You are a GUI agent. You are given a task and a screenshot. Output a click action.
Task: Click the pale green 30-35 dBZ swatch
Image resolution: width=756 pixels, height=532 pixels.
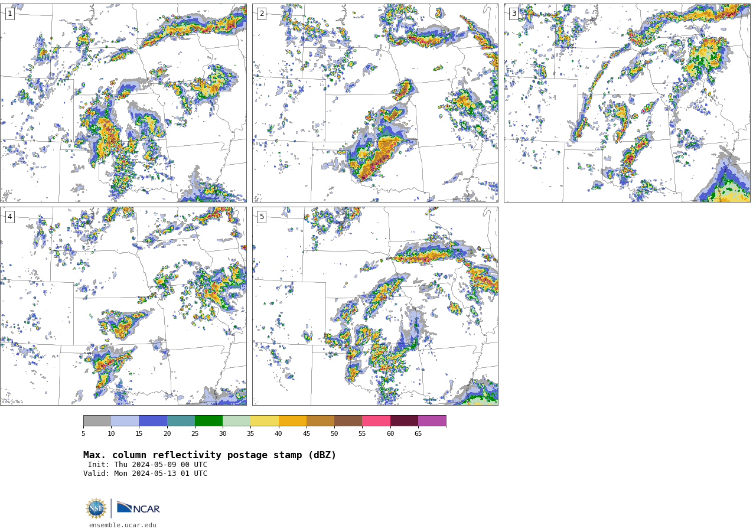(x=237, y=421)
